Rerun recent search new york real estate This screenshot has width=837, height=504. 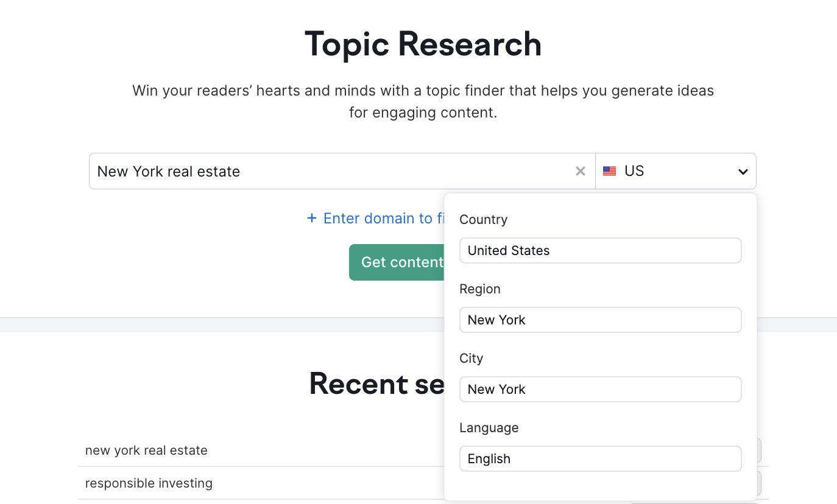pyautogui.click(x=147, y=450)
